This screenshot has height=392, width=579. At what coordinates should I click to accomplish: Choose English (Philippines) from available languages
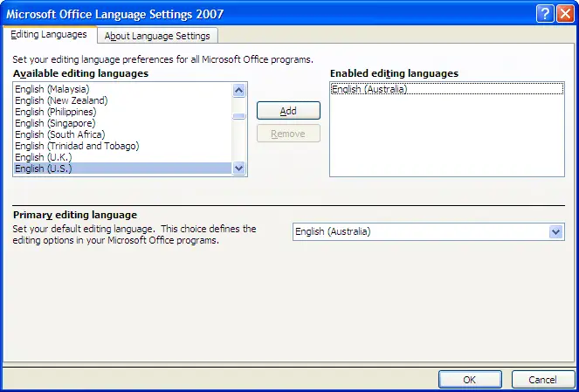pos(122,112)
